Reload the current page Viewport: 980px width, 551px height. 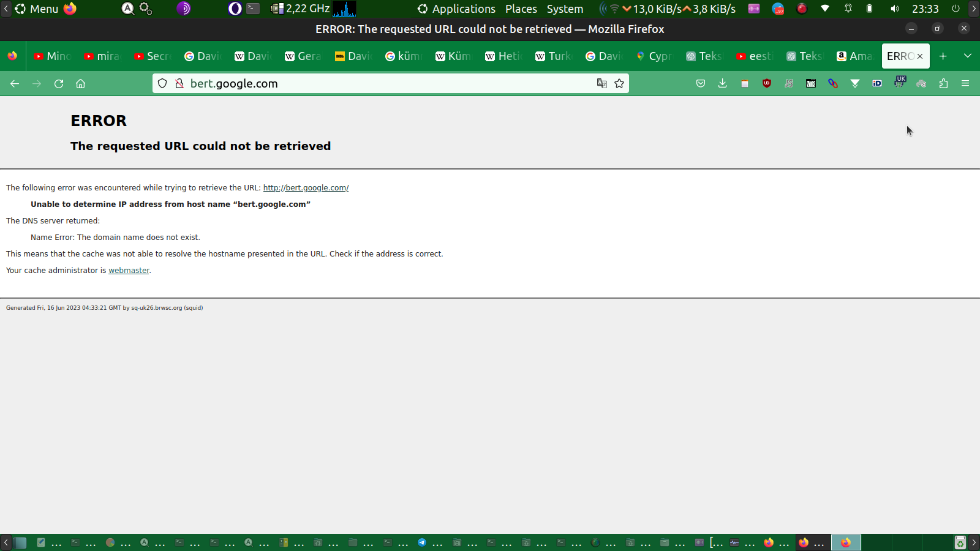(59, 84)
